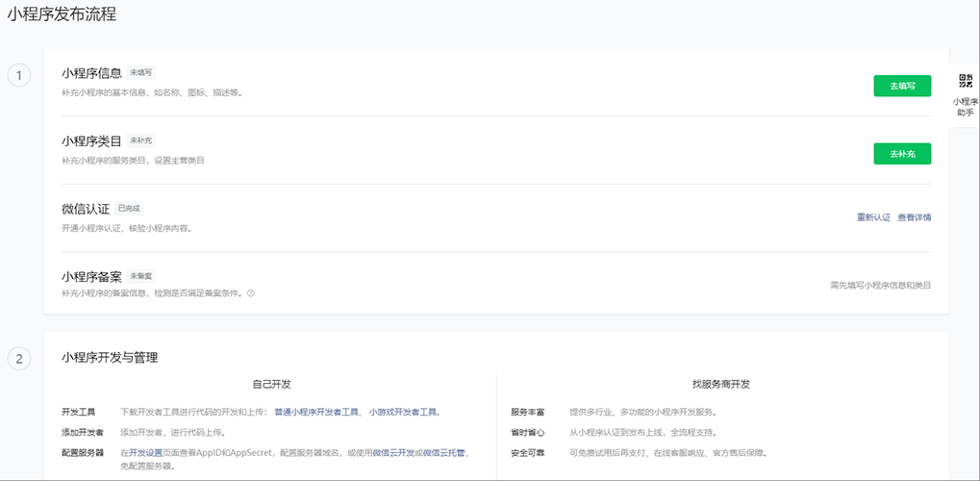Viewport: 980px width, 481px height.
Task: Click the help icon beside 备案条件 text
Action: point(251,292)
